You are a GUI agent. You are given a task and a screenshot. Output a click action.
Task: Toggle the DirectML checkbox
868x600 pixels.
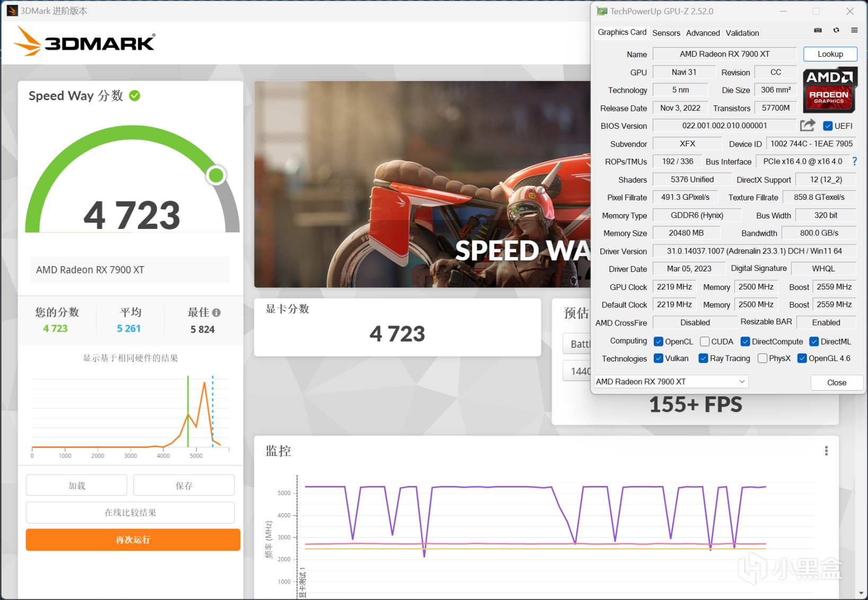click(x=814, y=341)
